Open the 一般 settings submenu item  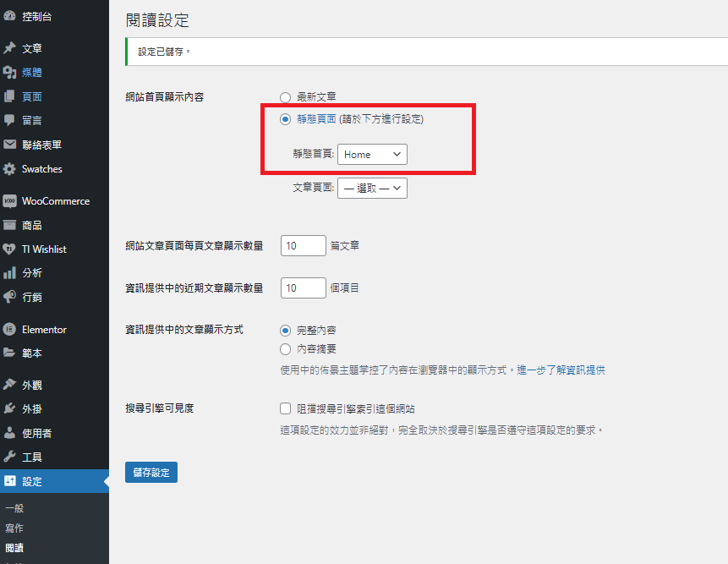click(x=14, y=508)
